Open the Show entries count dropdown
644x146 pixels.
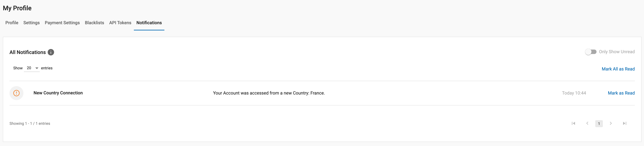[32, 68]
